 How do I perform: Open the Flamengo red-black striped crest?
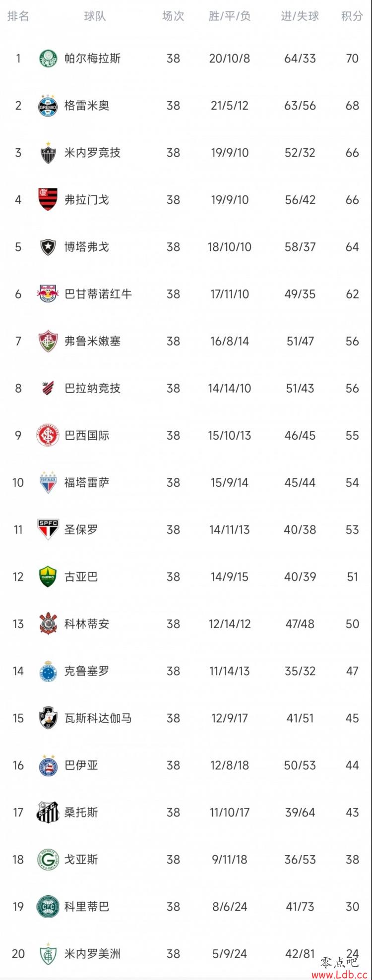(x=48, y=200)
